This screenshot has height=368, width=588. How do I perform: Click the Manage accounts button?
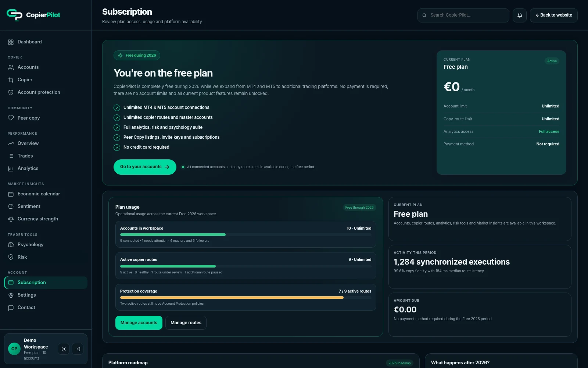pyautogui.click(x=139, y=323)
